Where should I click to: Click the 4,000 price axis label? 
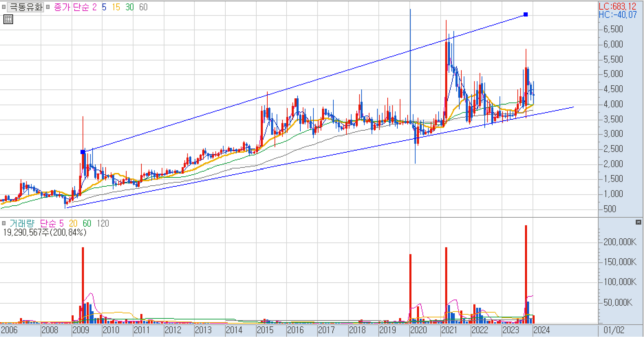[x=613, y=104]
